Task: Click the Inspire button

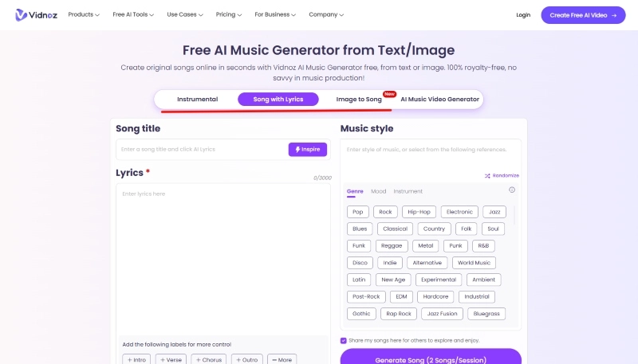Action: coord(308,150)
